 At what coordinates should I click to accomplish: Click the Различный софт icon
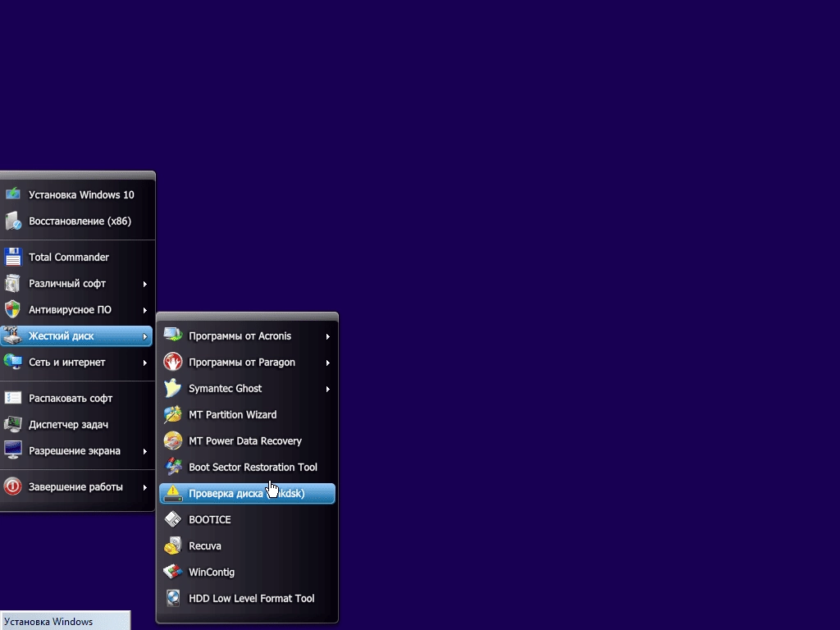point(13,283)
